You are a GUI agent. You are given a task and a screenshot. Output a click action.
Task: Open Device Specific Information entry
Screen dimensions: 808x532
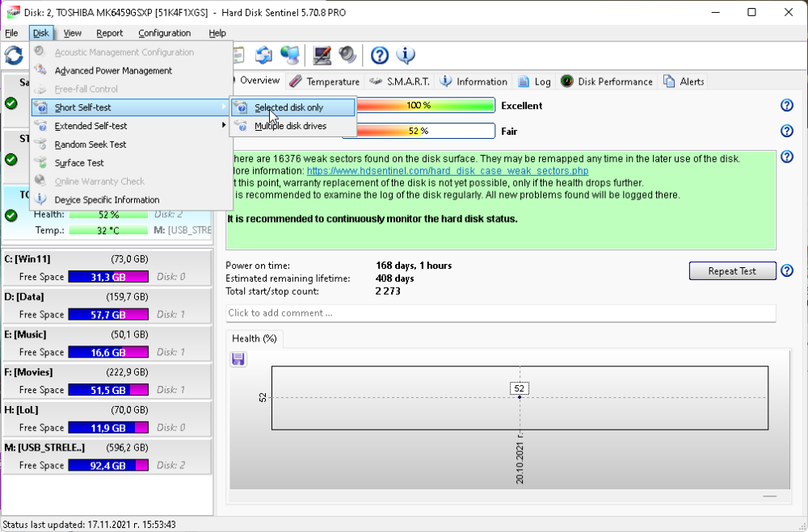coord(132,200)
